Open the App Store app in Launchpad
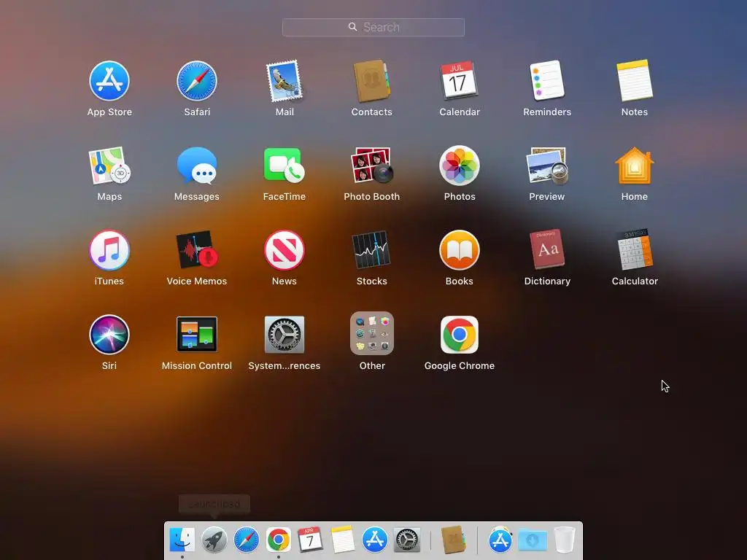747x560 pixels. 109,81
